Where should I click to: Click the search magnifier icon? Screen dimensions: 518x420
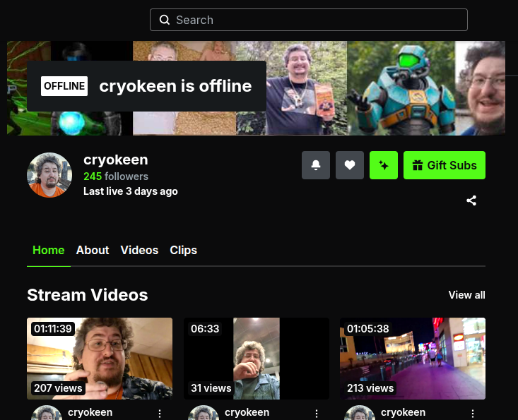[x=165, y=20]
